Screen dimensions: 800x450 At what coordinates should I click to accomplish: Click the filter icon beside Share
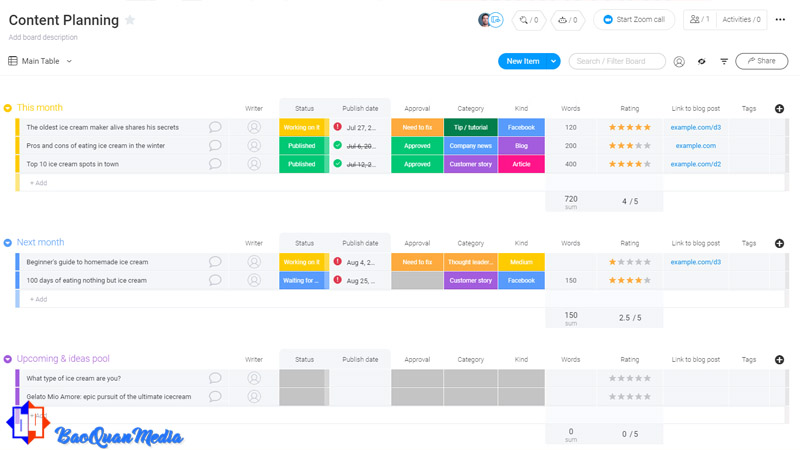724,61
